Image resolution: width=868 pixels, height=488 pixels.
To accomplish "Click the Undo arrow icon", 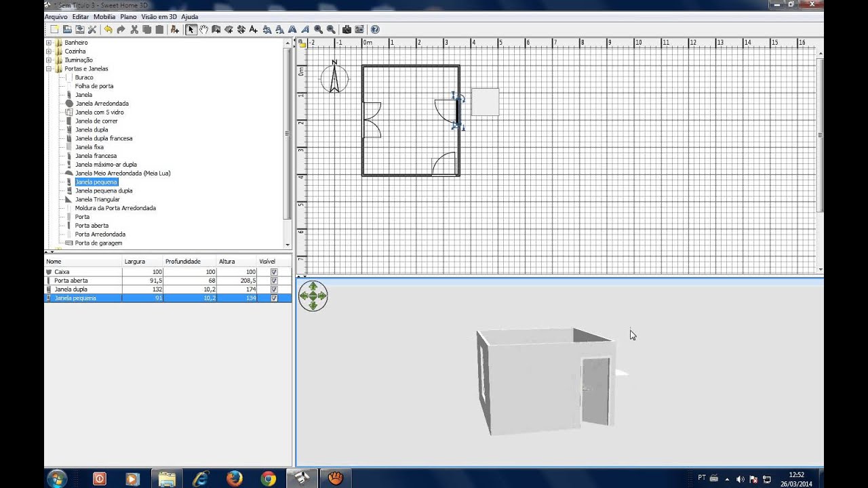I will (108, 30).
